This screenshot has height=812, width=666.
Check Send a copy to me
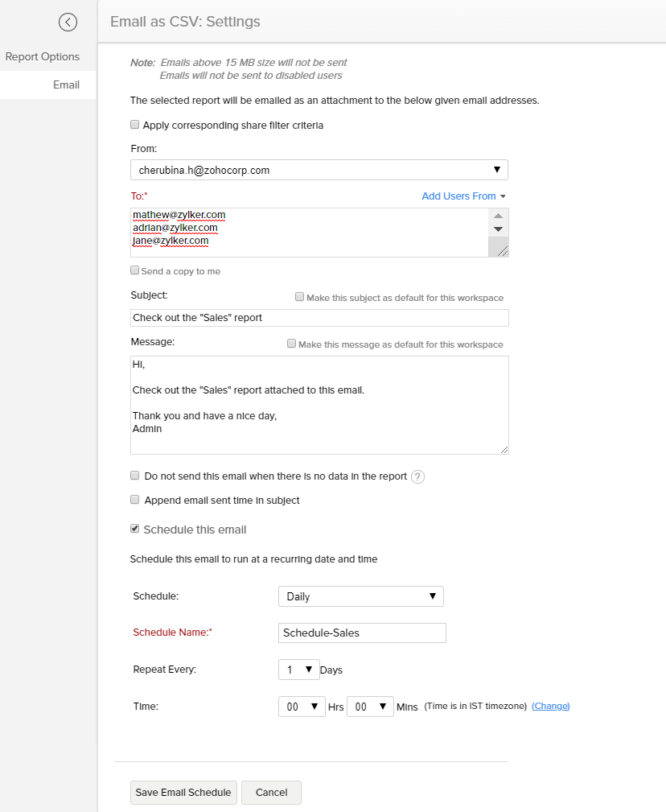click(x=135, y=270)
